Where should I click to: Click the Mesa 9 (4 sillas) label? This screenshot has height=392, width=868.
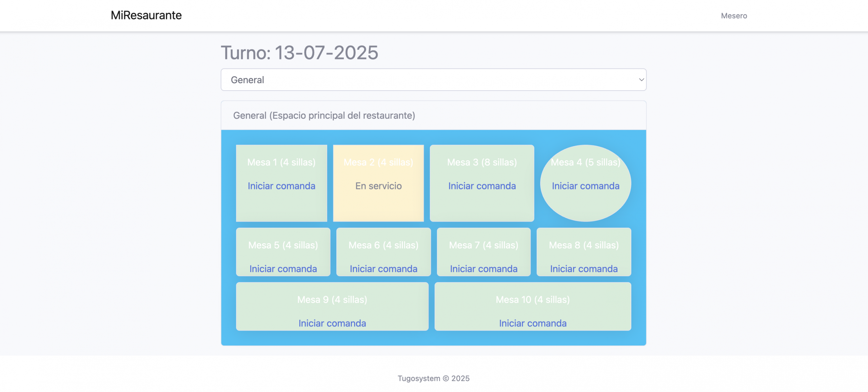pos(332,300)
